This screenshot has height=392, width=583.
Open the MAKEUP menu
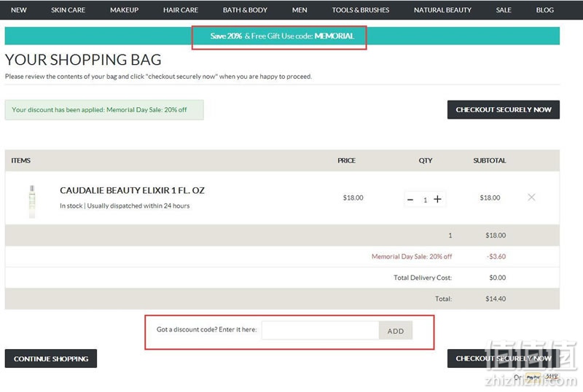(x=124, y=10)
